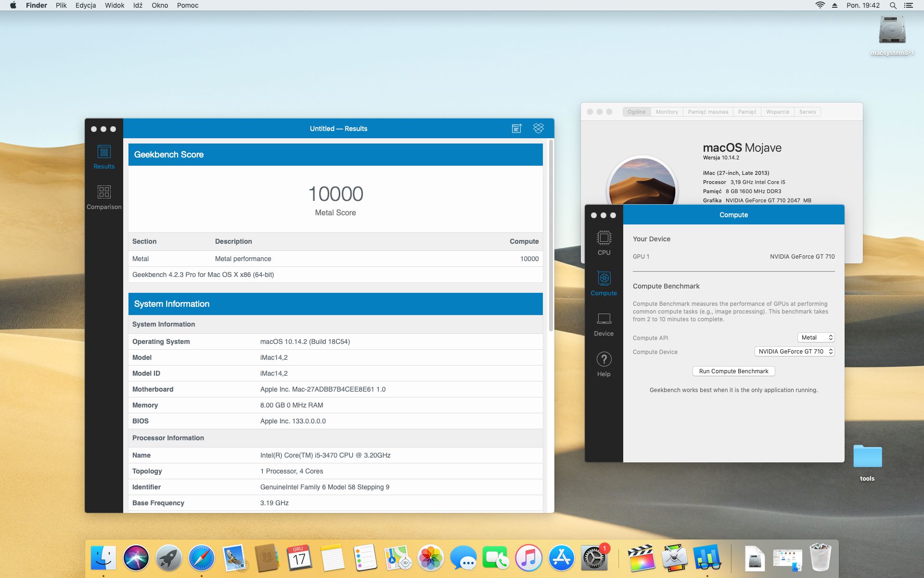This screenshot has width=924, height=578.
Task: Open the Comparison sidebar view
Action: (x=104, y=197)
